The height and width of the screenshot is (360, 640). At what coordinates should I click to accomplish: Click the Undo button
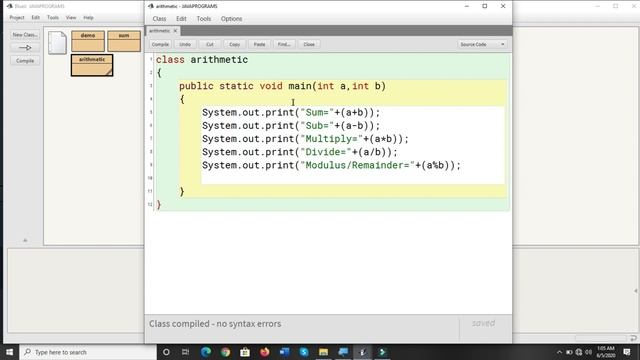[x=185, y=44]
